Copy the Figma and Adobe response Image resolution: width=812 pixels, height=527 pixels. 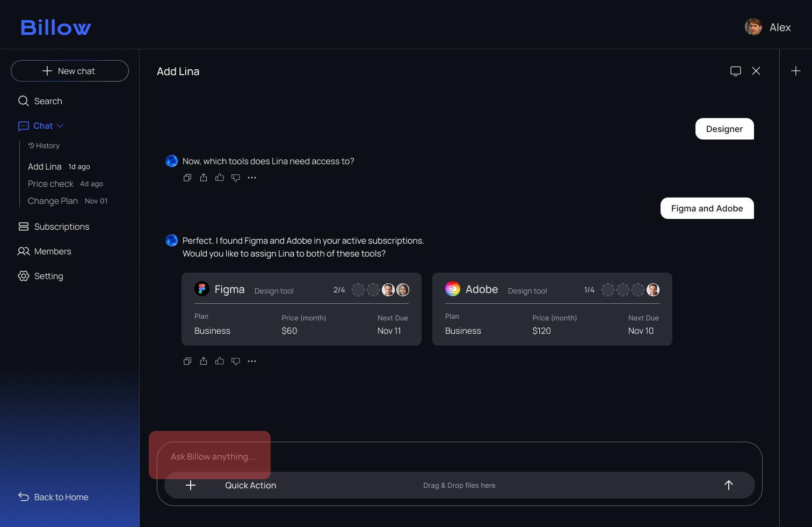click(x=187, y=361)
